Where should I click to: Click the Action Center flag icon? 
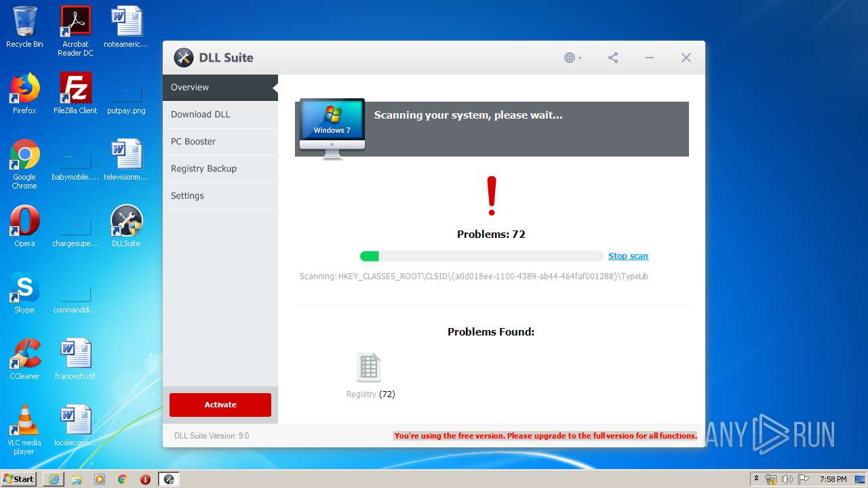803,479
